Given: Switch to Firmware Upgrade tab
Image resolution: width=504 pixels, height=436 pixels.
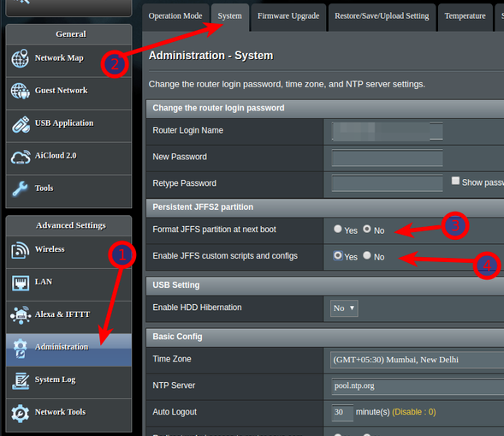Looking at the screenshot, I should click(288, 16).
